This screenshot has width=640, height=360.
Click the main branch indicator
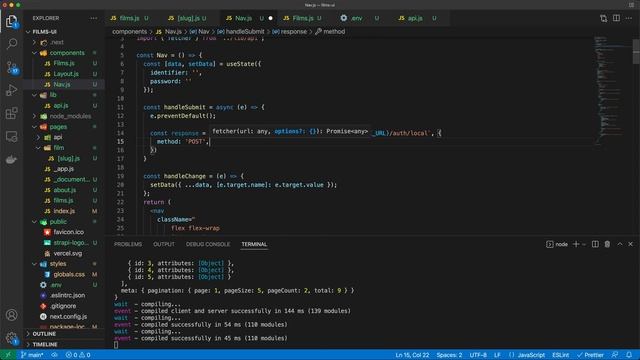(32, 355)
